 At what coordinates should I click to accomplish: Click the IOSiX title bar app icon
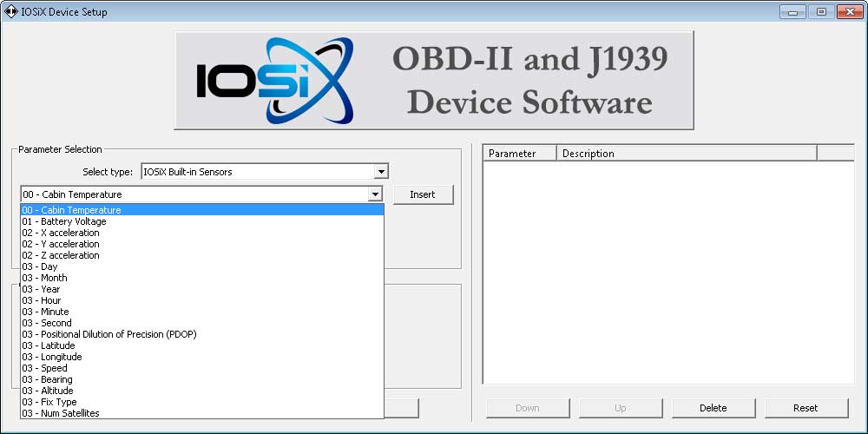click(10, 11)
